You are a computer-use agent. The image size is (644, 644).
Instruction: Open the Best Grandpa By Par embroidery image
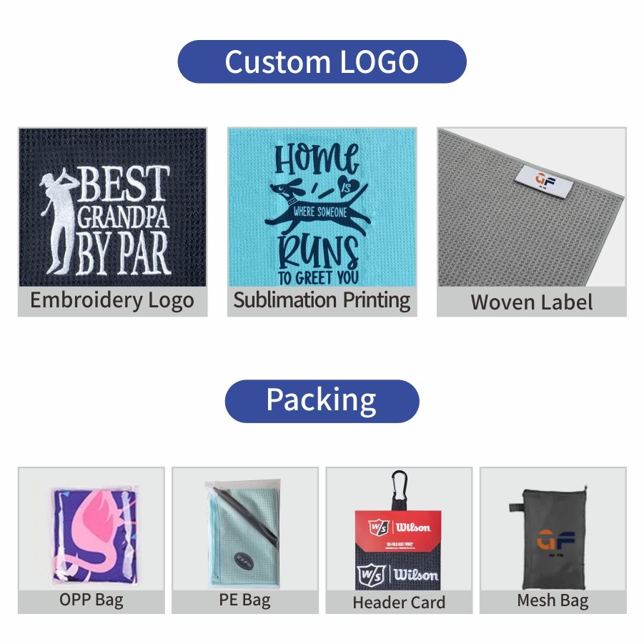[112, 207]
